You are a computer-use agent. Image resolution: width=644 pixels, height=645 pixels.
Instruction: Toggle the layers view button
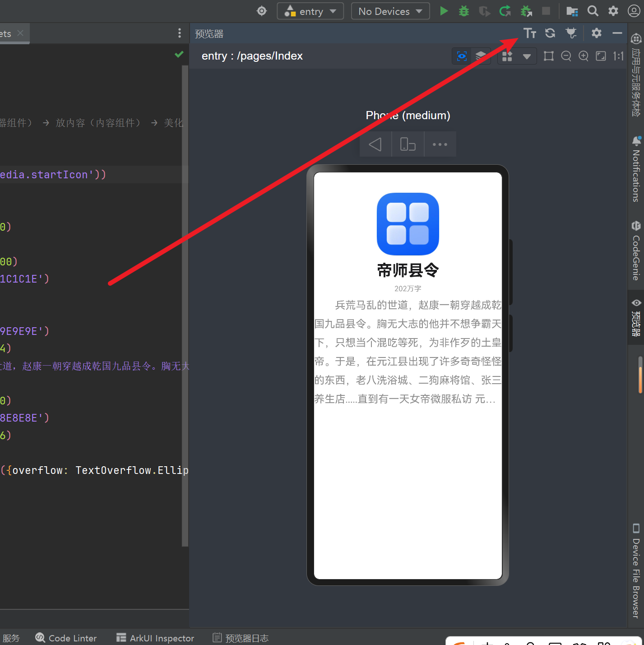[x=481, y=56]
